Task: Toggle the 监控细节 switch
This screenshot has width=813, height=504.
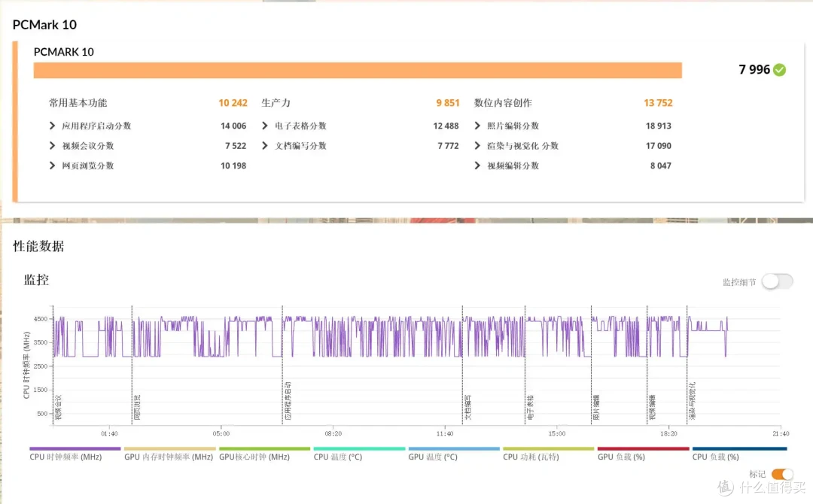Action: pos(777,282)
